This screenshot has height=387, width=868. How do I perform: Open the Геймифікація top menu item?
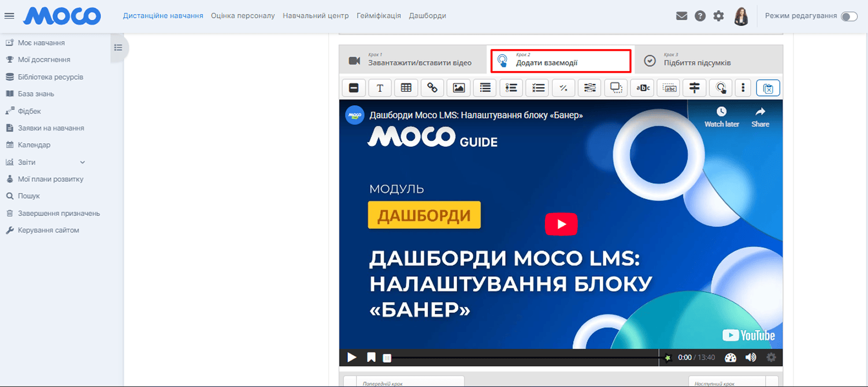click(379, 16)
